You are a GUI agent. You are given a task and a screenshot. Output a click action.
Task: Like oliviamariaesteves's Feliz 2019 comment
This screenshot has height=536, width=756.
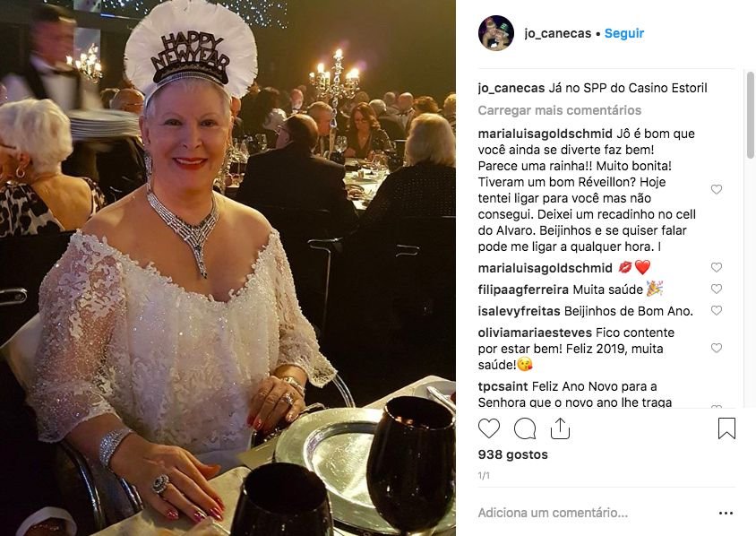(717, 348)
